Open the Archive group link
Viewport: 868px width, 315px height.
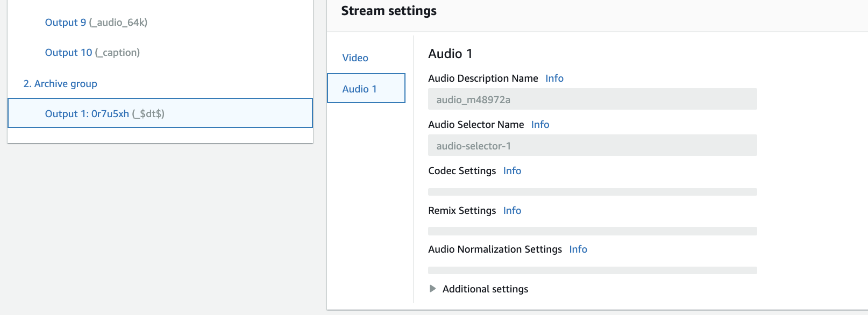(60, 84)
